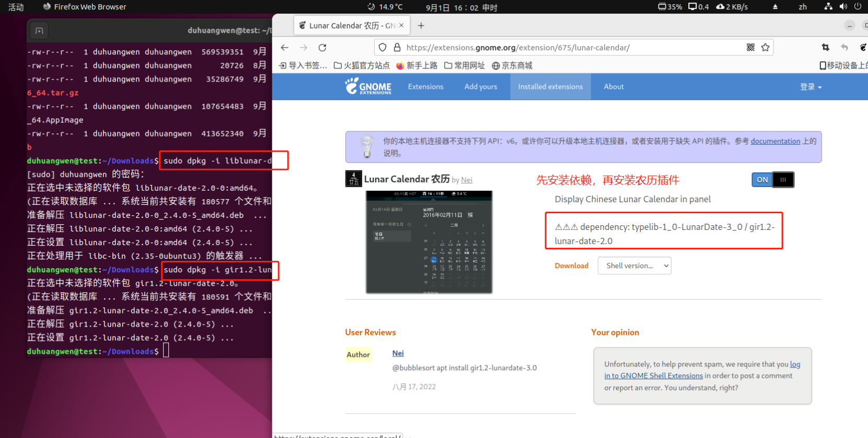
Task: Close the Lunar Calendar tab
Action: (401, 26)
